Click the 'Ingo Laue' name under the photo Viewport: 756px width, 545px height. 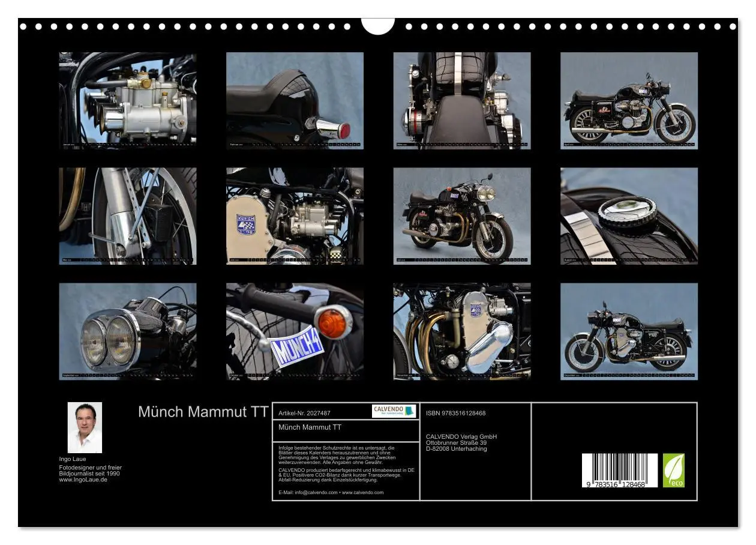click(x=73, y=459)
